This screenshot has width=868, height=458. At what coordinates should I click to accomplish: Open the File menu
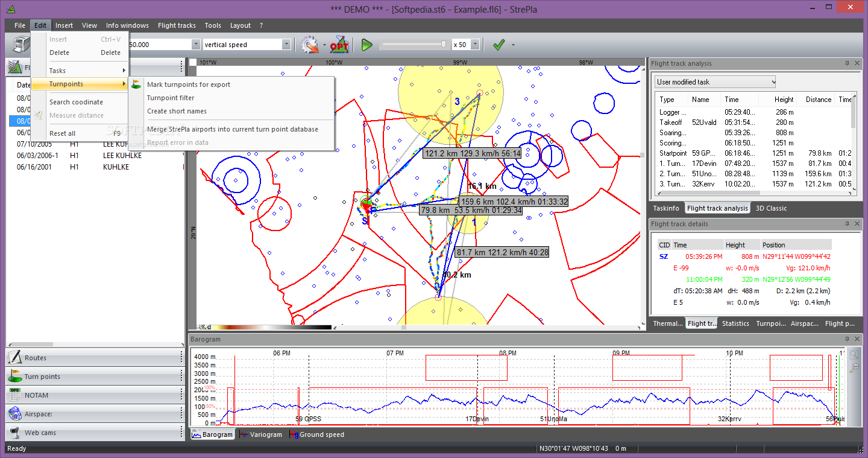(20, 25)
